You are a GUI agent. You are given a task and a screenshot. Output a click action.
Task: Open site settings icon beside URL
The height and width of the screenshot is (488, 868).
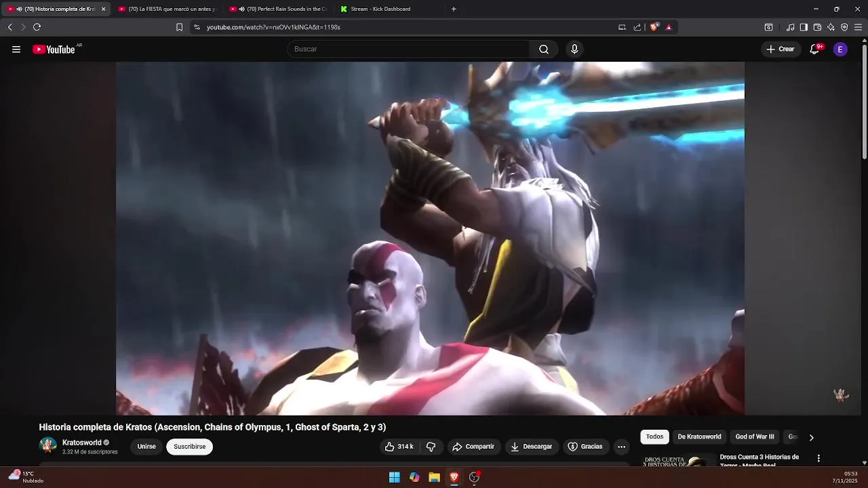click(x=197, y=27)
